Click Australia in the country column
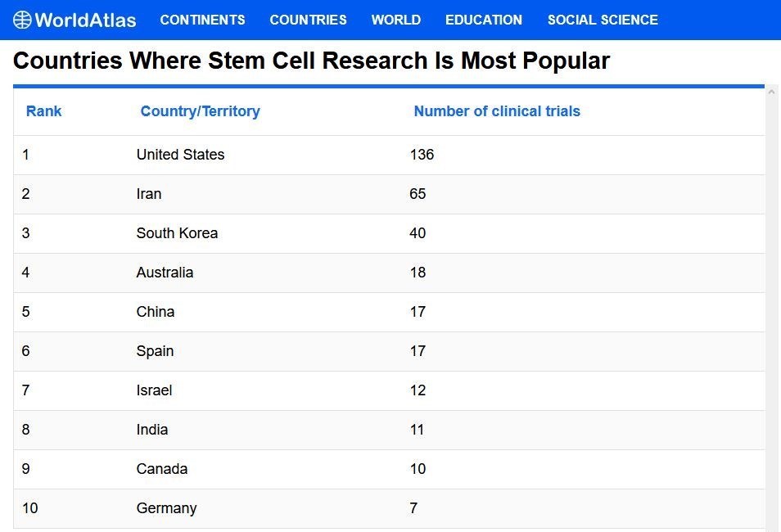The height and width of the screenshot is (532, 781). 165,273
